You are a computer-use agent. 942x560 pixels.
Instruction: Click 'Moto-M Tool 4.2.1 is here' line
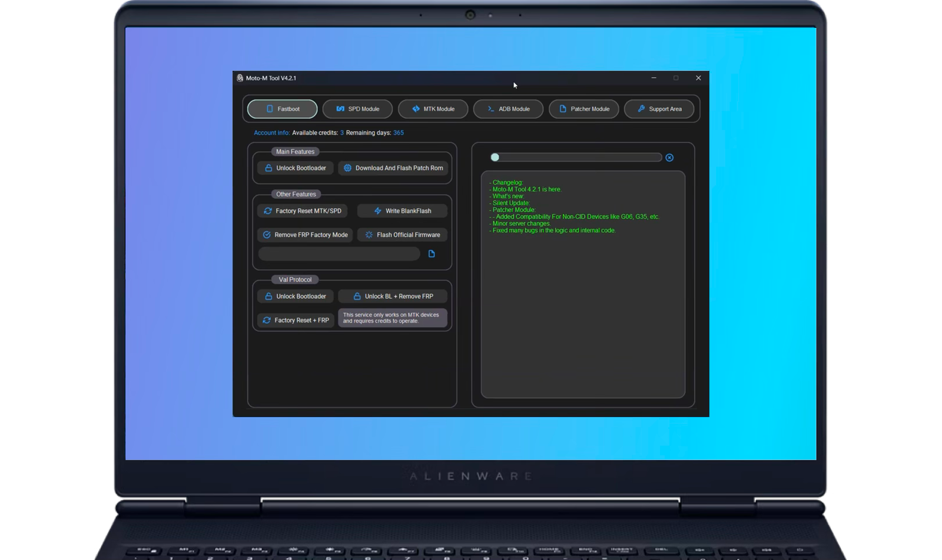coord(525,189)
